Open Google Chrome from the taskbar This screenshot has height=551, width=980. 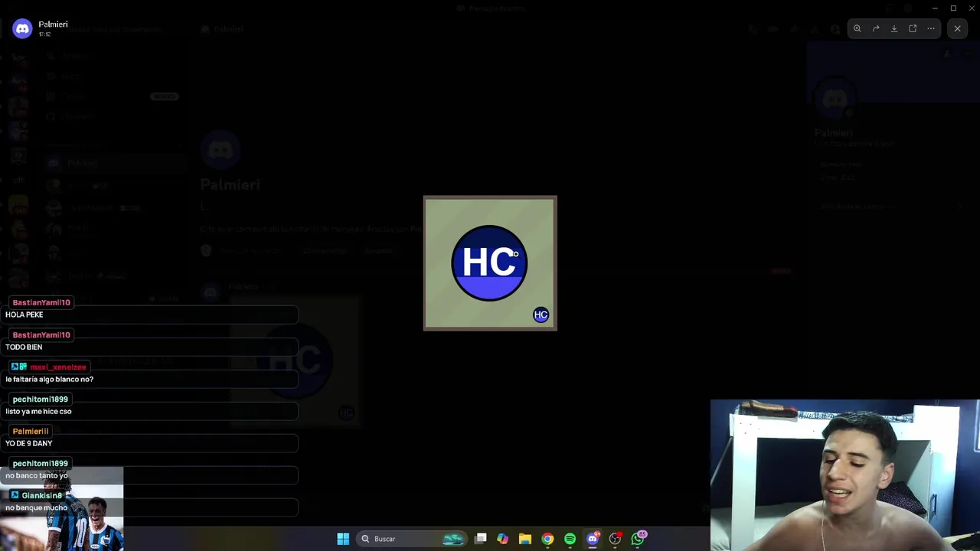pos(547,539)
